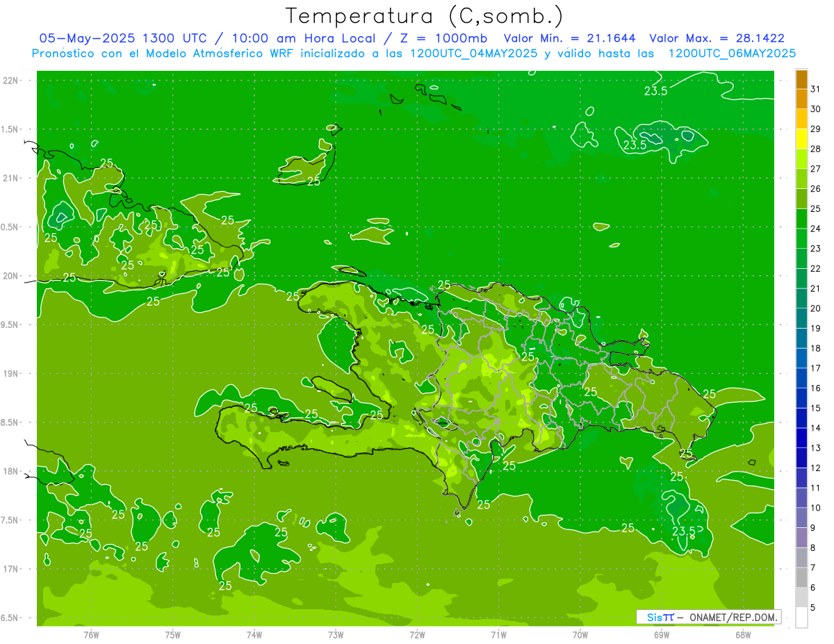Click the "69W" longitude axis label
This screenshot has height=644, width=834.
pos(662,634)
